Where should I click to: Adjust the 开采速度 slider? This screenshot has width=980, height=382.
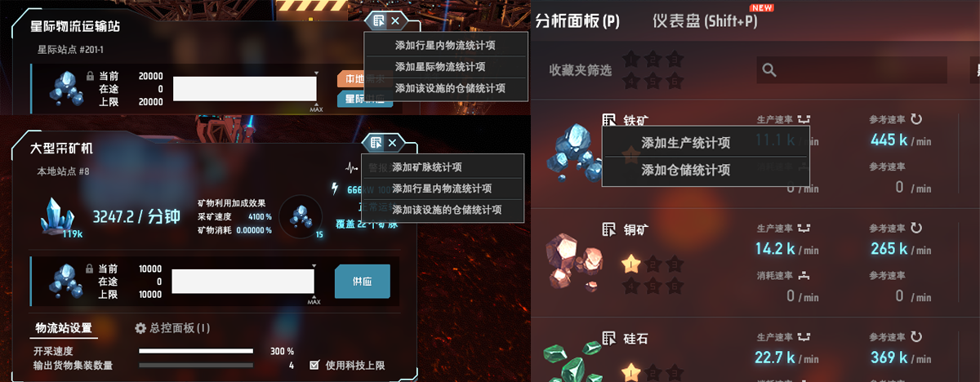196,351
